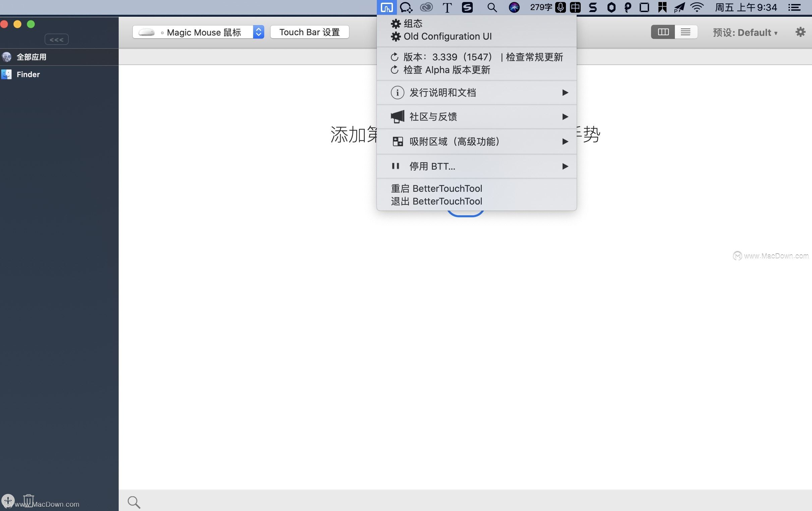812x511 pixels.
Task: Expand 停用 BTT... submenu
Action: tap(476, 166)
